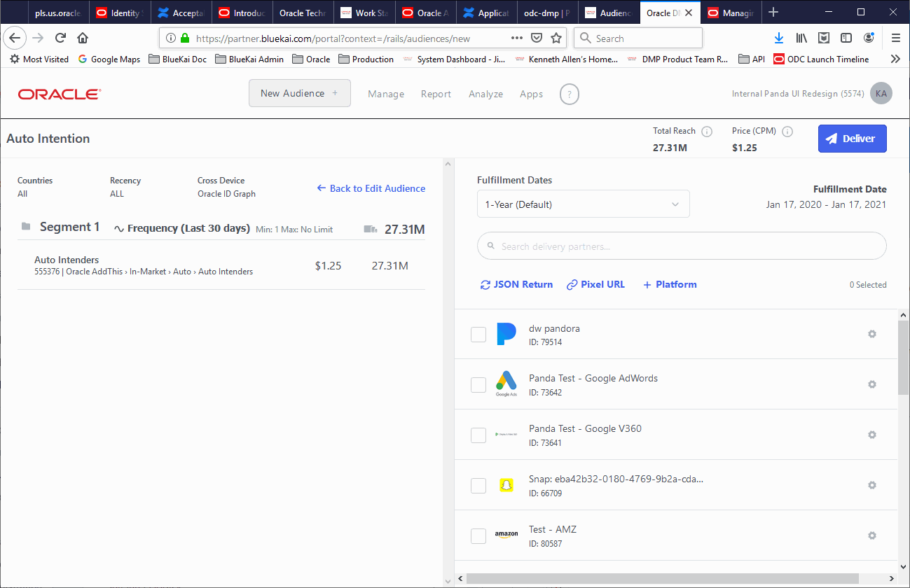This screenshot has height=588, width=910.
Task: Click the Pandora logo of dw pandora
Action: [x=506, y=334]
